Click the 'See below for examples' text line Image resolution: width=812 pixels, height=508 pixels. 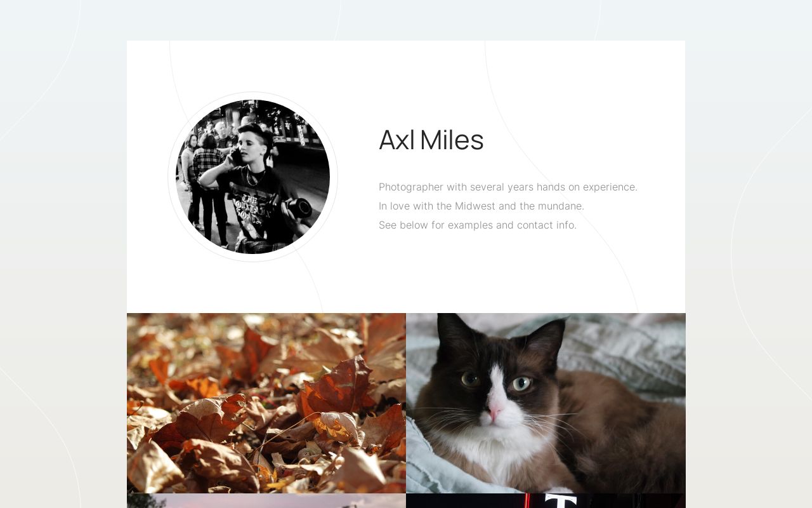click(478, 225)
